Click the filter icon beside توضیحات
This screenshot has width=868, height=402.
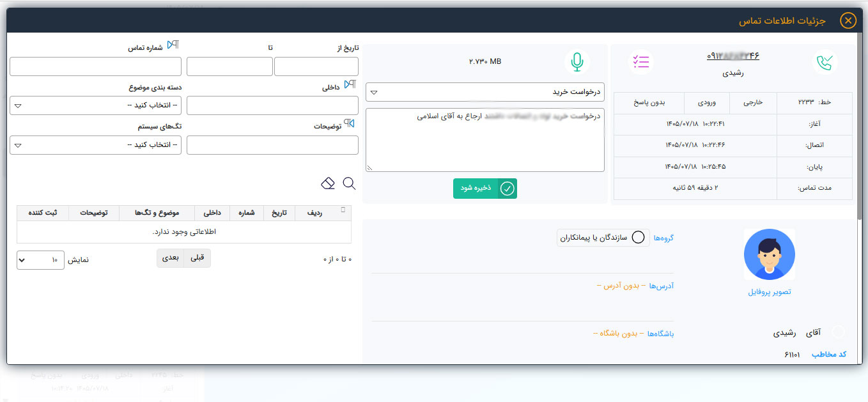click(350, 123)
